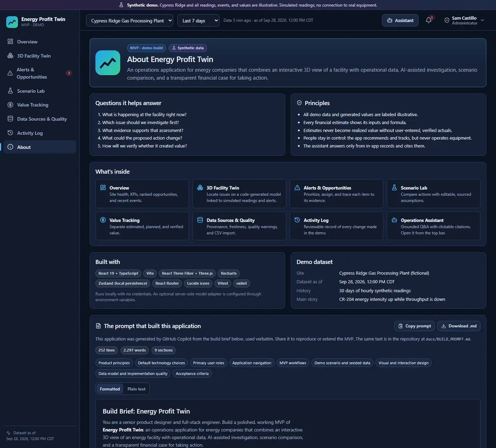Click the flask icon in top demo banner

click(x=121, y=5)
